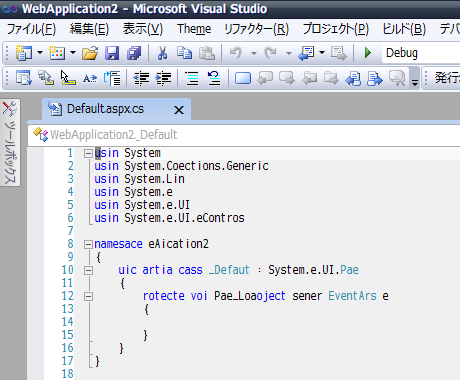Screen dimensions: 460x380
Task: Click the New Project toolbar icon
Action: point(23,53)
